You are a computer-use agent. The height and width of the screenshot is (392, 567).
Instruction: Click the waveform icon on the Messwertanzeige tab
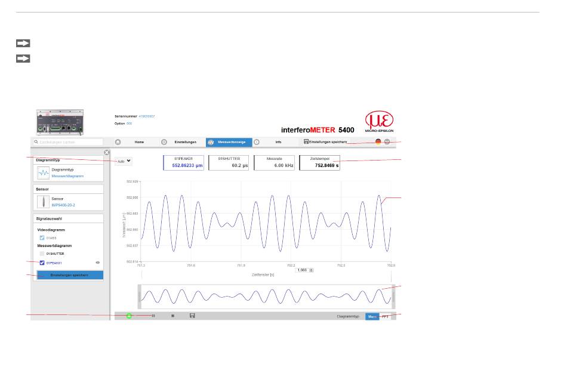pos(211,143)
